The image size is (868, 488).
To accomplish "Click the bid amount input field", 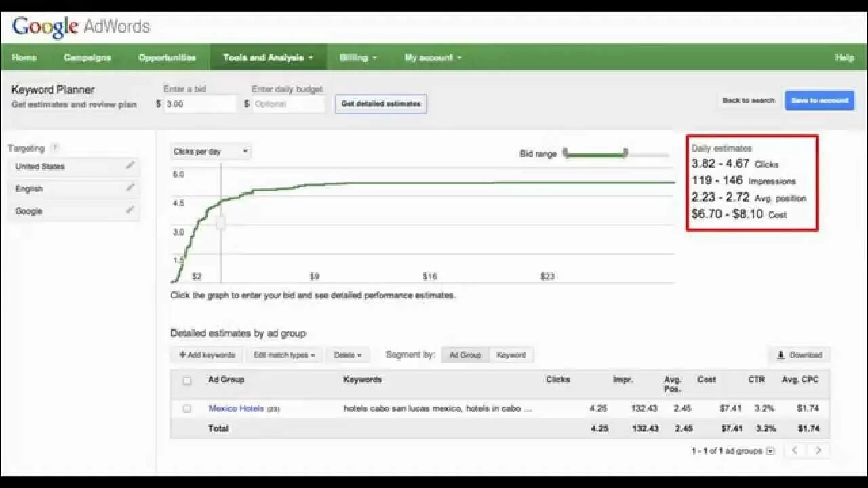I will [x=200, y=104].
